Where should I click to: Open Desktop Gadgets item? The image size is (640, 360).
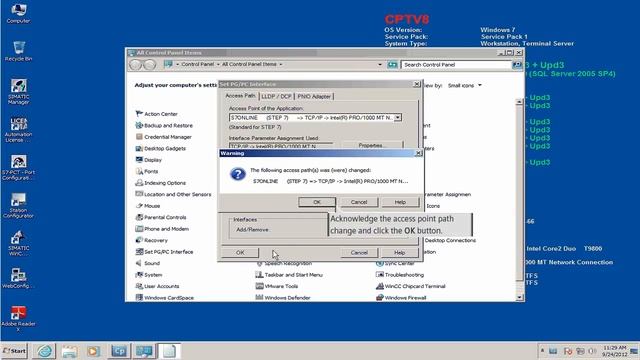click(160, 148)
